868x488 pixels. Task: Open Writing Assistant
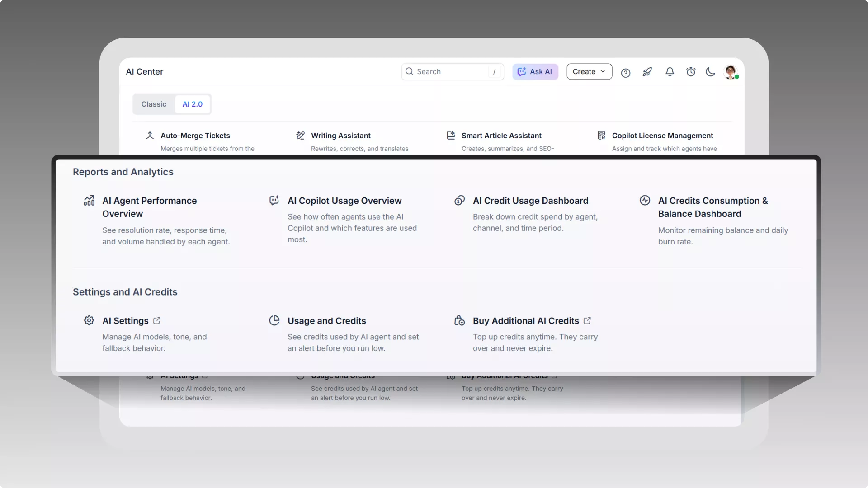tap(341, 136)
